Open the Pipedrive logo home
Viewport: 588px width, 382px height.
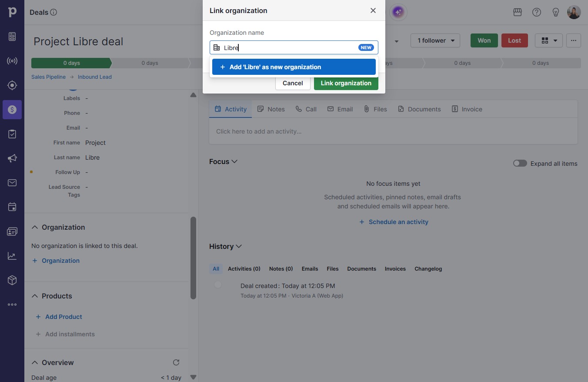[x=12, y=12]
